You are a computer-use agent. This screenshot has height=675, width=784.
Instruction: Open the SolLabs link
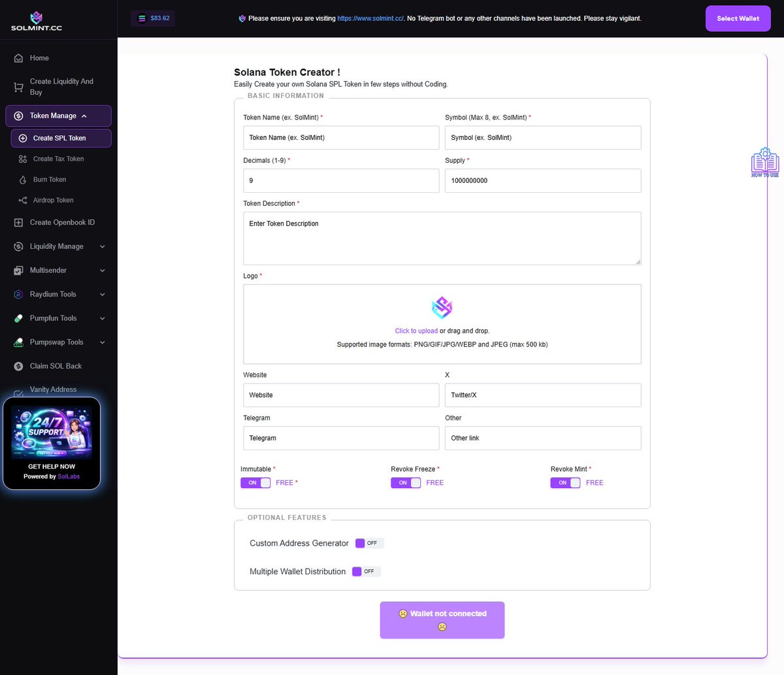pyautogui.click(x=69, y=476)
